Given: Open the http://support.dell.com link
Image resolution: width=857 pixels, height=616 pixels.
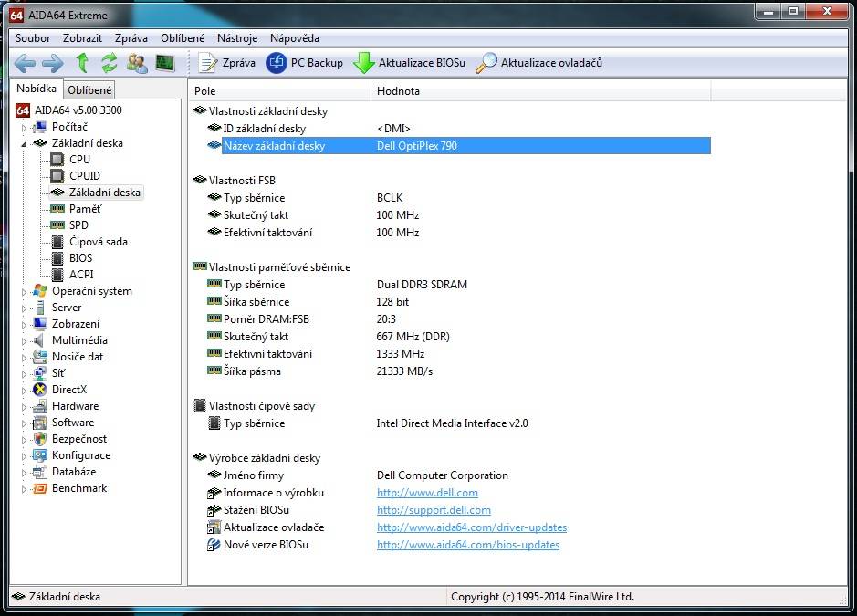Looking at the screenshot, I should (x=434, y=510).
